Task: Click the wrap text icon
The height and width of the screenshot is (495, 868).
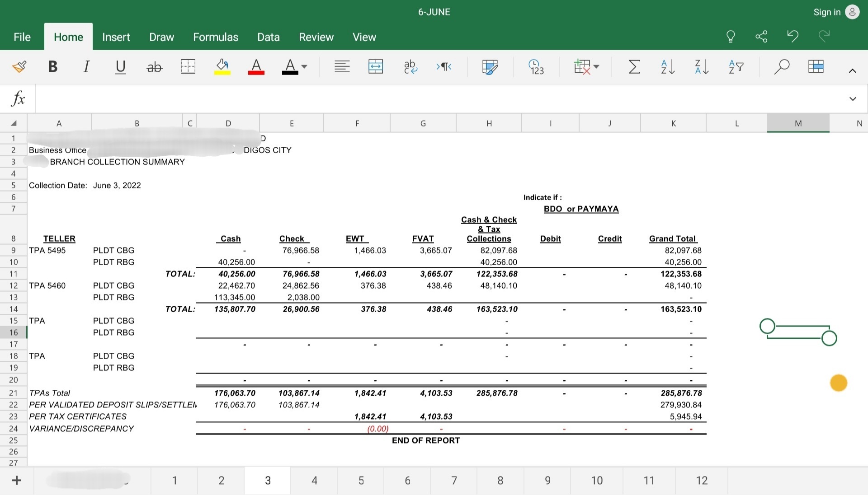Action: coord(410,67)
